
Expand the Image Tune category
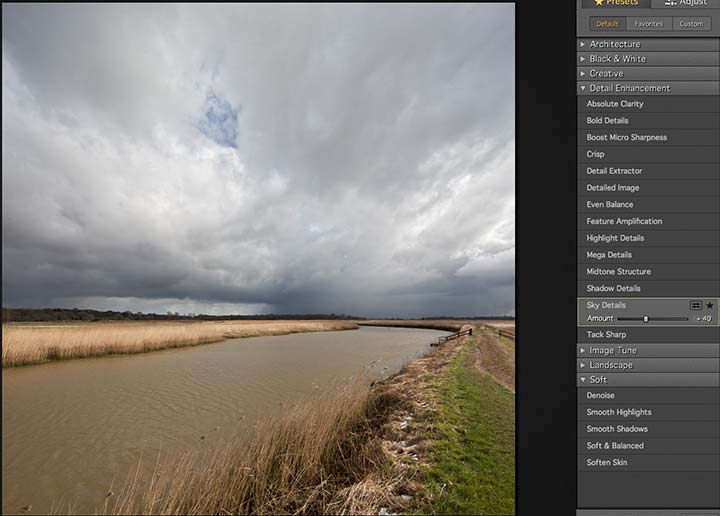(648, 350)
